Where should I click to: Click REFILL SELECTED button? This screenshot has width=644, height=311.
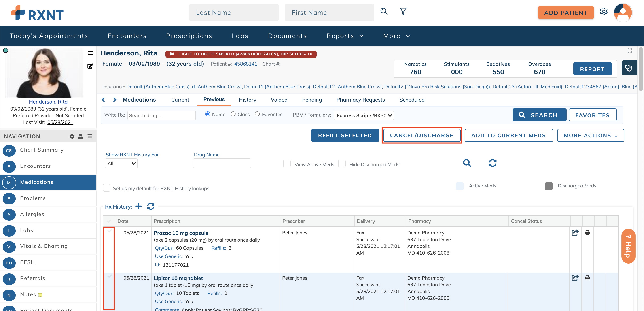pyautogui.click(x=345, y=135)
